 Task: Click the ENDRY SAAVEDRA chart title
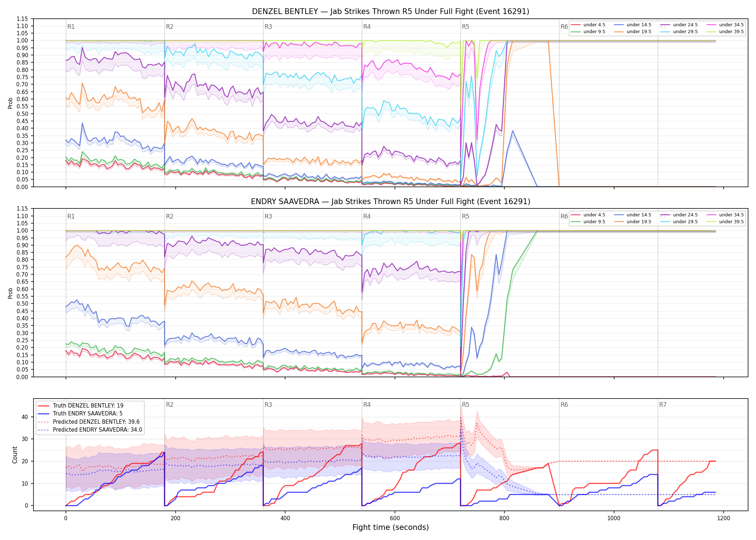tap(391, 202)
